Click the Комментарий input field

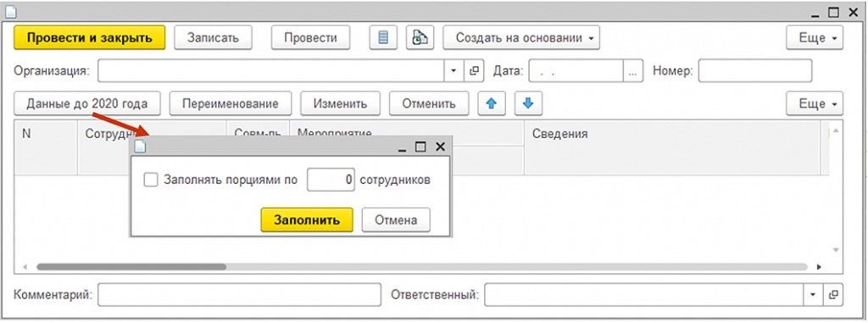[239, 294]
